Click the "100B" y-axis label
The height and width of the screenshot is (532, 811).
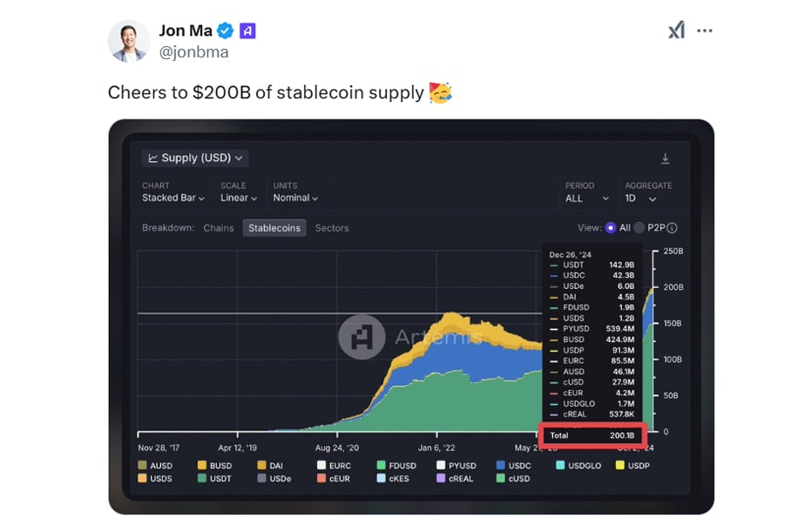(x=672, y=360)
